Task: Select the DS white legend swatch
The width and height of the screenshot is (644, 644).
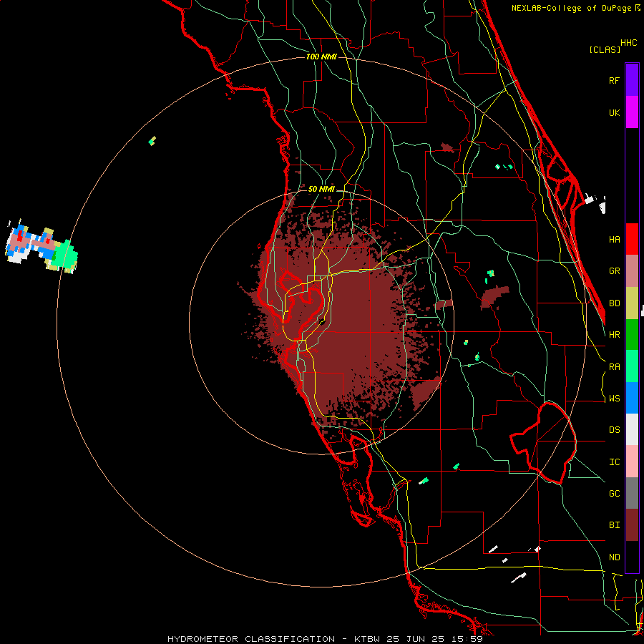Action: pos(632,429)
